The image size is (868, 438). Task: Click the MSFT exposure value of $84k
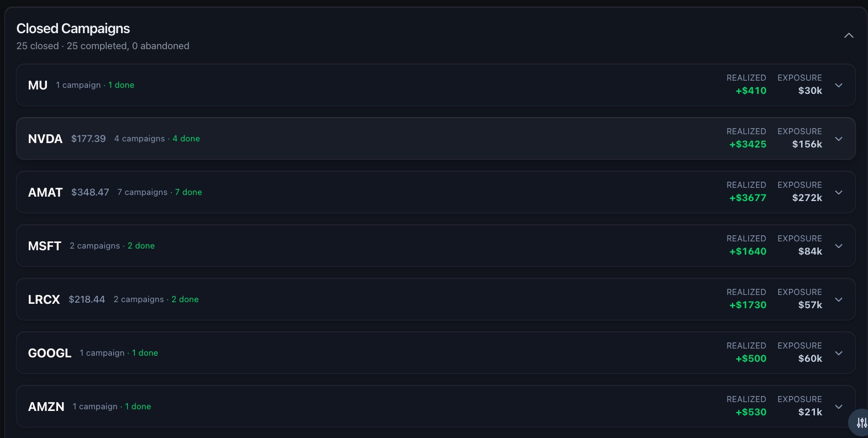810,251
